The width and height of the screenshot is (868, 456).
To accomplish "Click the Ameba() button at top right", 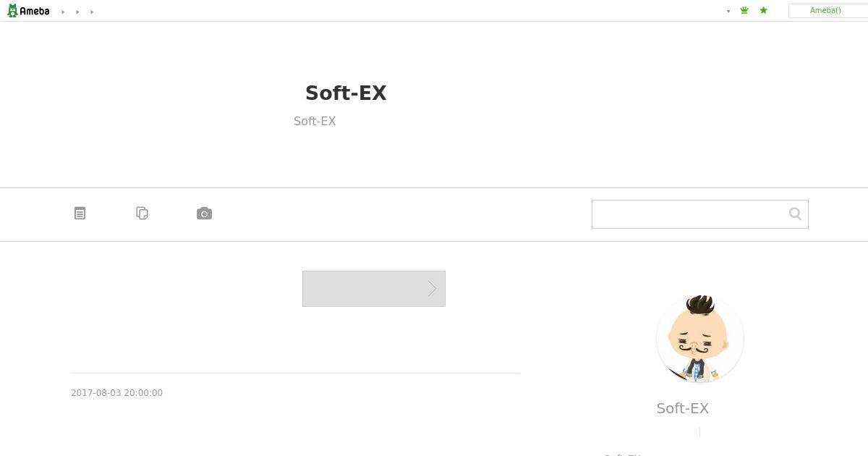I will click(825, 10).
